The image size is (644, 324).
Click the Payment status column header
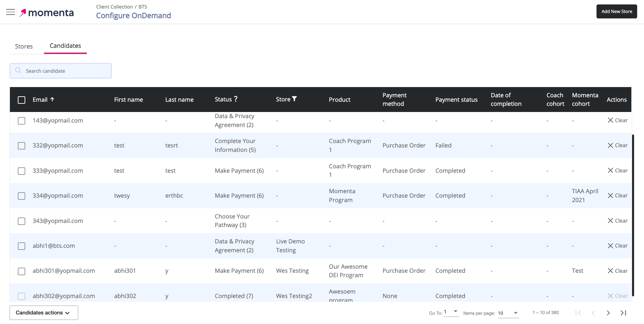pos(456,100)
